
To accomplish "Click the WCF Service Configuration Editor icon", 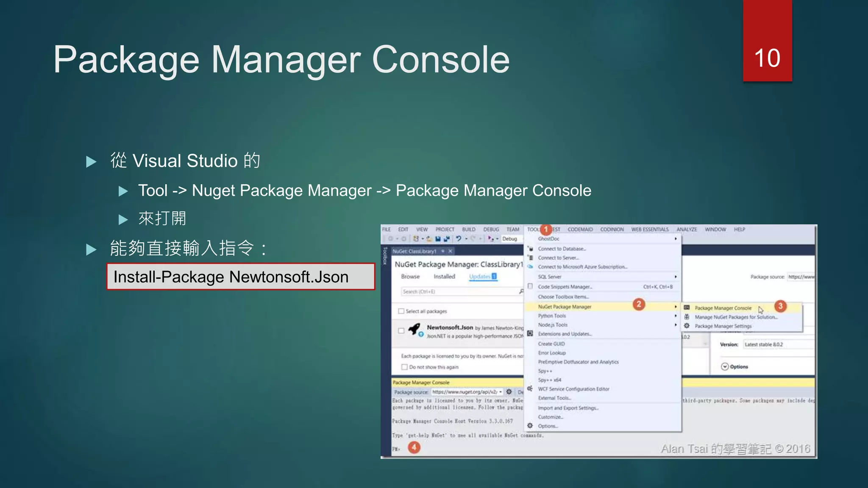I will tap(530, 388).
